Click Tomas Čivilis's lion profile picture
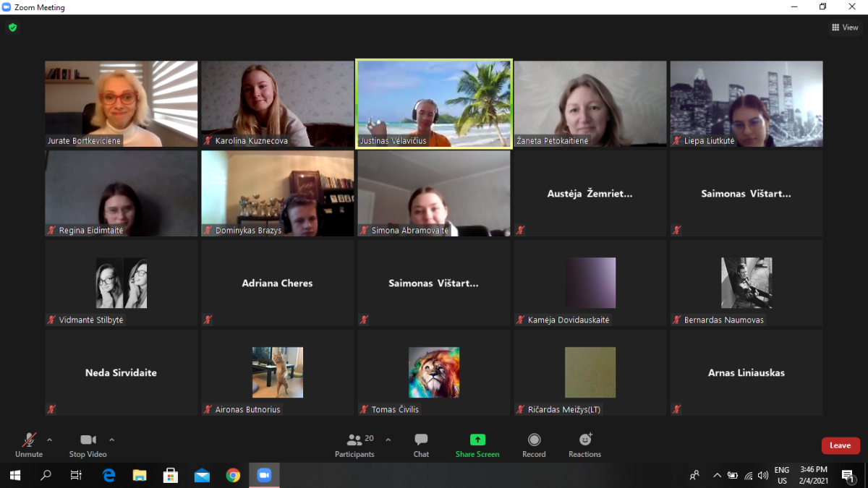 point(434,372)
